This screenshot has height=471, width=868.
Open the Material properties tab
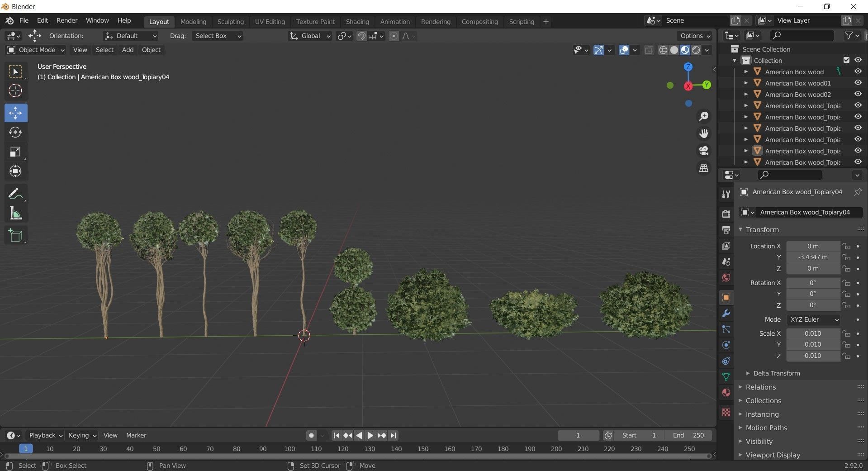point(726,392)
